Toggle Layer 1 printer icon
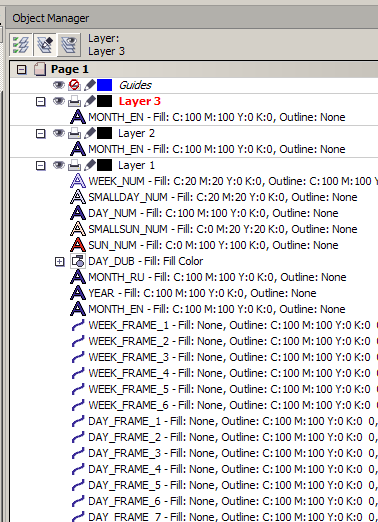Image resolution: width=378 pixels, height=522 pixels. pos(74,165)
